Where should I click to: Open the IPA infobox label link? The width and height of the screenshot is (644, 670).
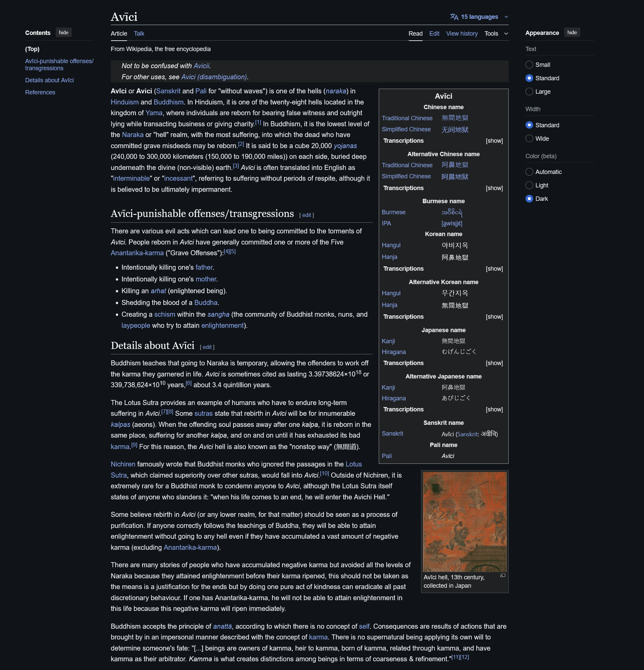386,223
